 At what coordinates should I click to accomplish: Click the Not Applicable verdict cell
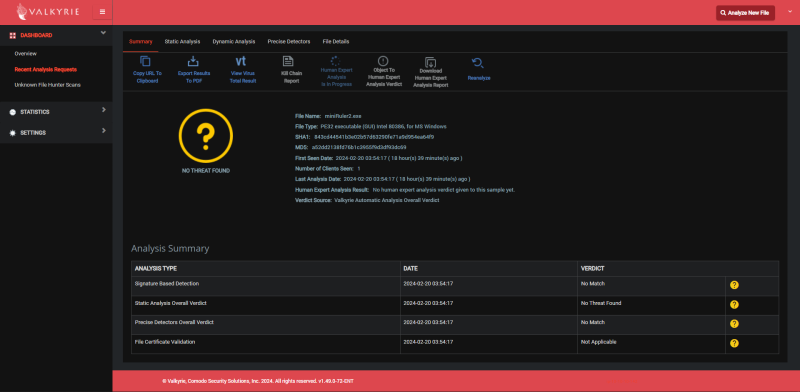tap(598, 341)
